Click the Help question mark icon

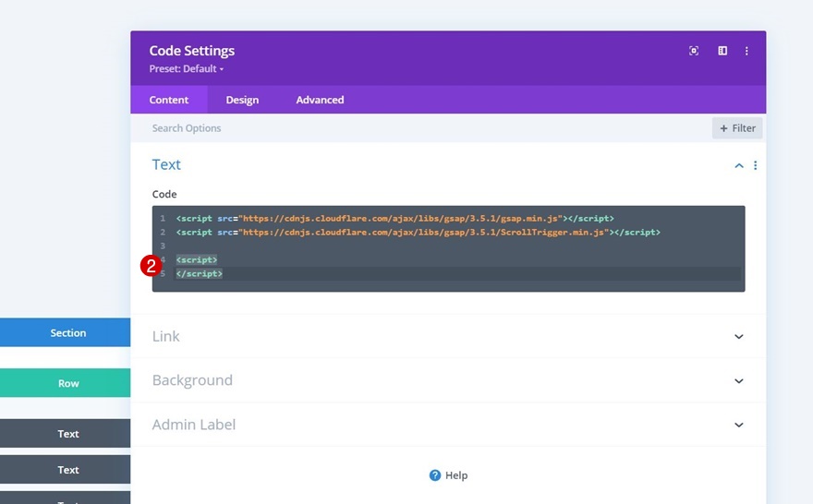coord(435,475)
